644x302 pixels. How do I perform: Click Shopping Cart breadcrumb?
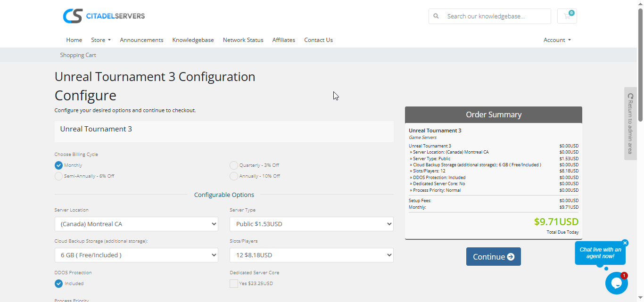[x=78, y=55]
